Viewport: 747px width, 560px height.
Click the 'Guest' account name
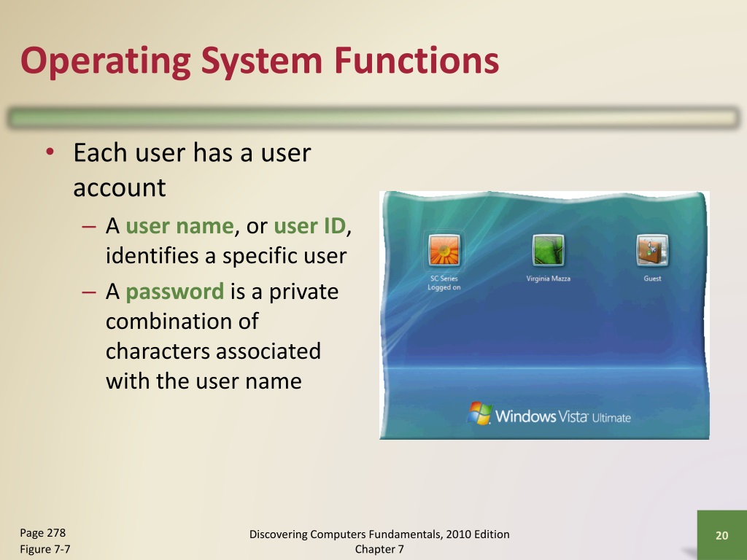(x=652, y=279)
